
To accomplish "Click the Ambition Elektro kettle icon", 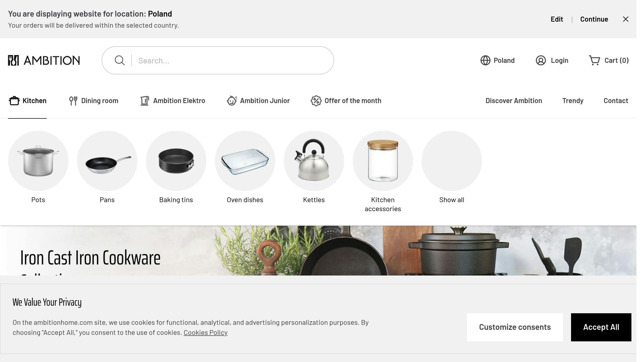I will pyautogui.click(x=144, y=101).
